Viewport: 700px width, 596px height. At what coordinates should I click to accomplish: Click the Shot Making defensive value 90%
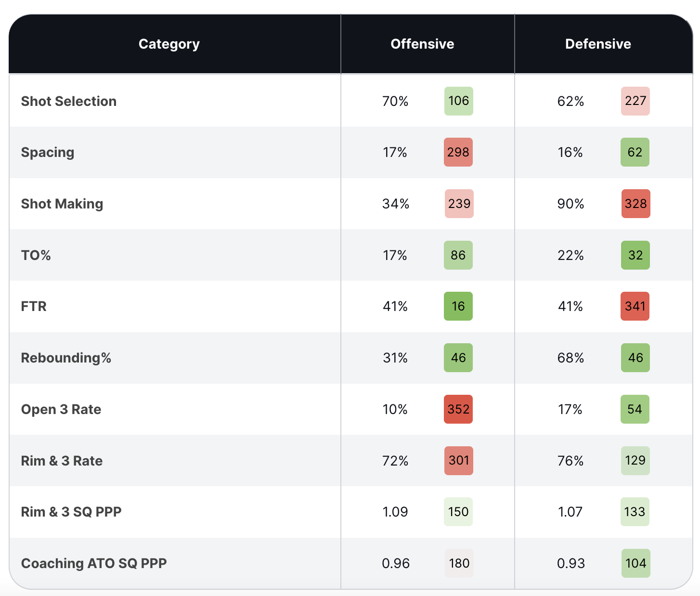click(571, 204)
